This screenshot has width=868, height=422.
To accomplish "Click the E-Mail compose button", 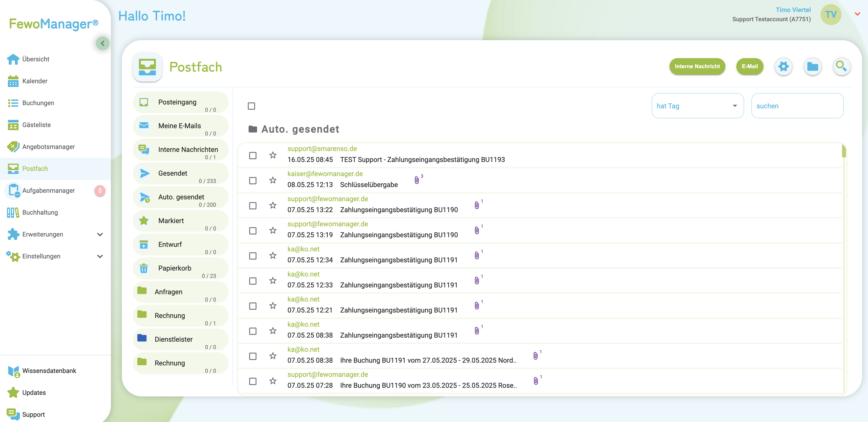I will (x=750, y=66).
